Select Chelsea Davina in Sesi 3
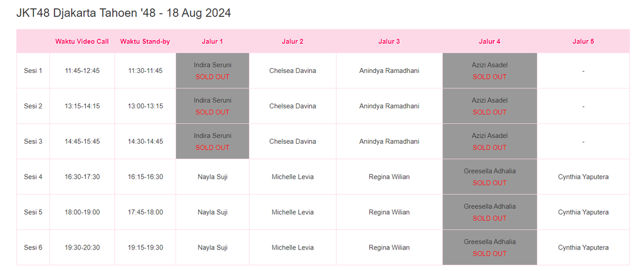The width and height of the screenshot is (644, 271). pos(292,142)
